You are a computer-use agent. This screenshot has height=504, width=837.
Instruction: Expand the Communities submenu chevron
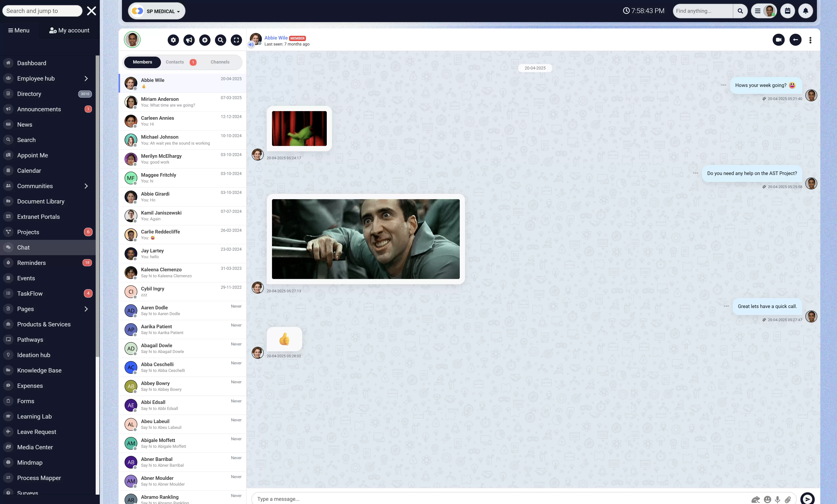pos(86,186)
